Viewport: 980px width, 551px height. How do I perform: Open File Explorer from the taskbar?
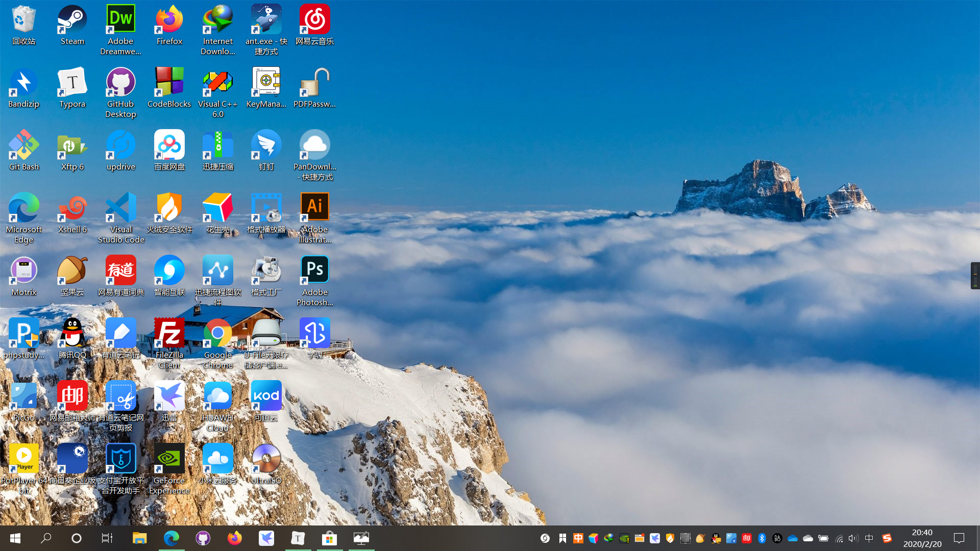click(139, 538)
